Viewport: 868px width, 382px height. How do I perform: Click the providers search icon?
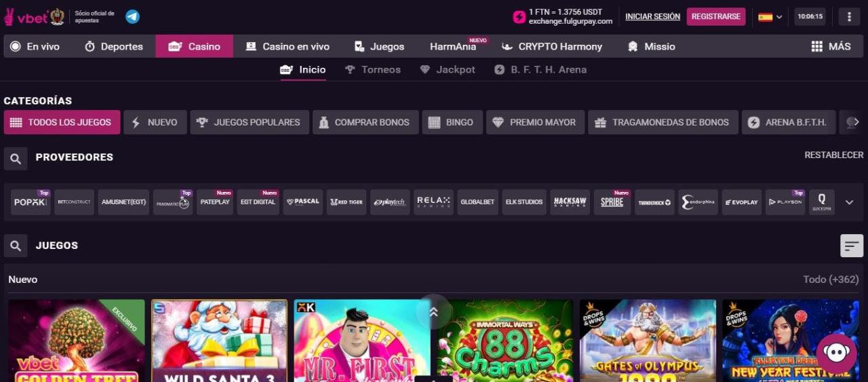pyautogui.click(x=16, y=159)
